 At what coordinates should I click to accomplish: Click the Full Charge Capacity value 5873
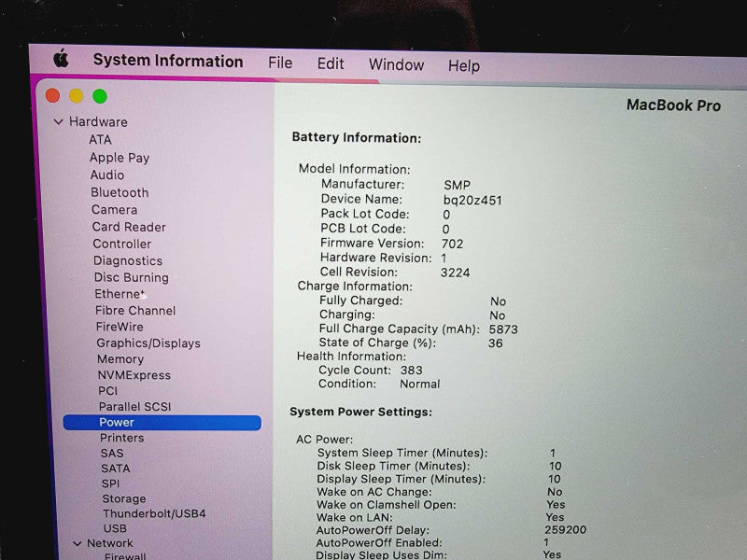click(503, 329)
